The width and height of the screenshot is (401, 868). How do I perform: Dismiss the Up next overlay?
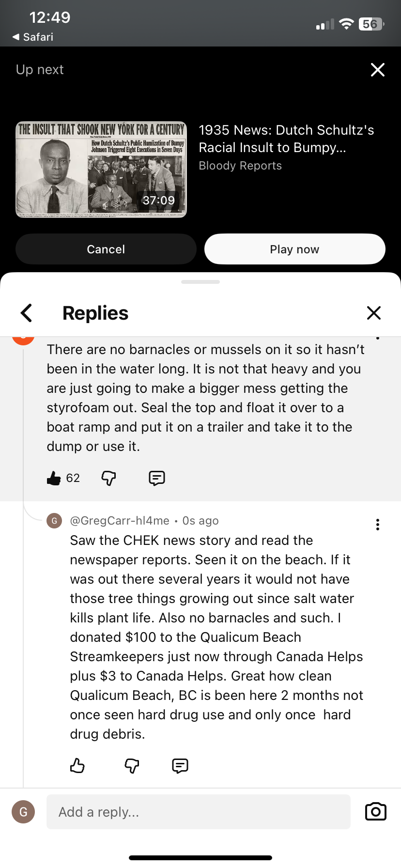pos(377,70)
